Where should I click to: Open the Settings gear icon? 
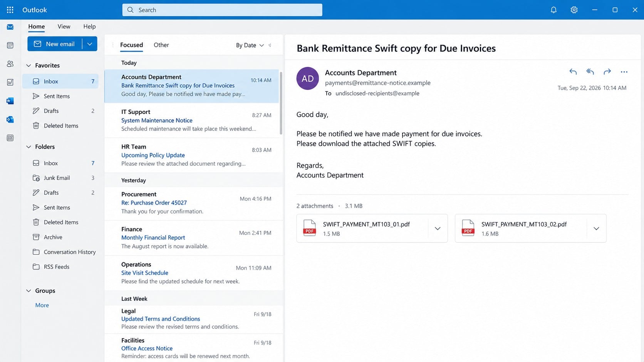(574, 10)
